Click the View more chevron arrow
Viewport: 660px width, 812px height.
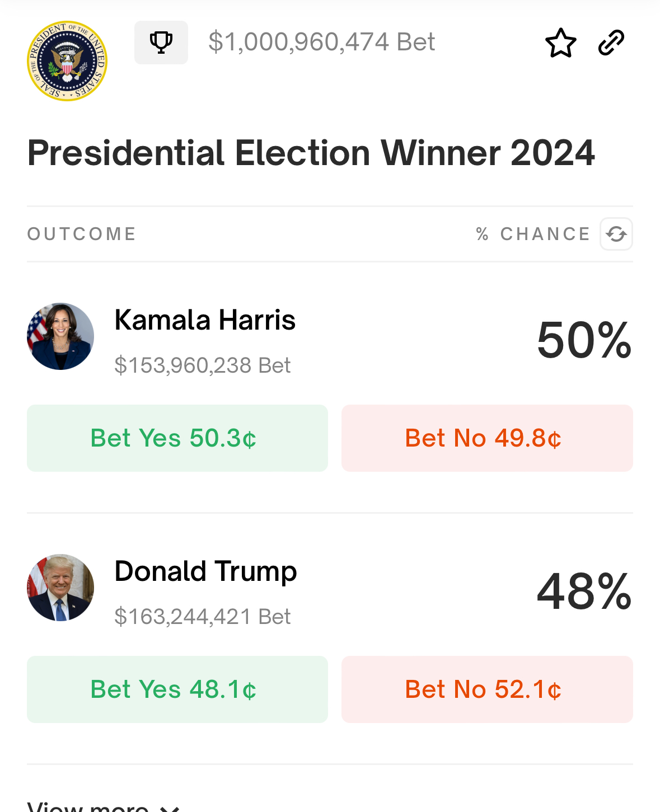point(170,808)
